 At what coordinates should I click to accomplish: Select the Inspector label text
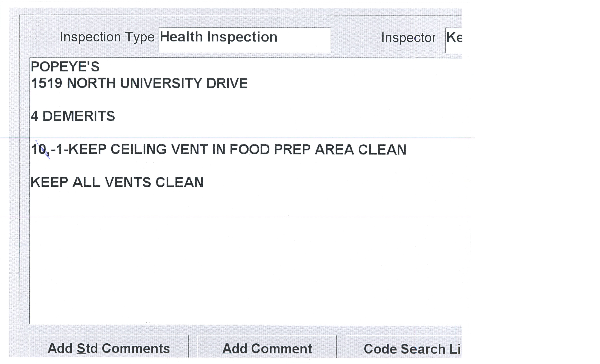click(x=408, y=38)
